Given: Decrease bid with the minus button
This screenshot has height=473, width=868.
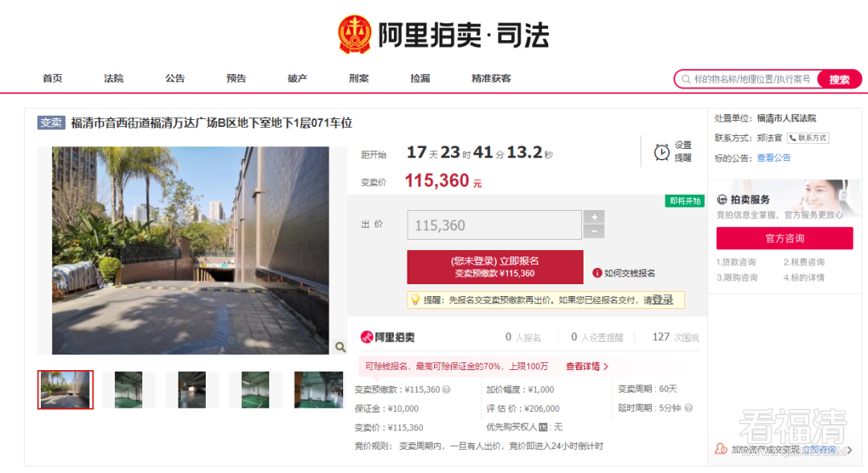Looking at the screenshot, I should point(594,232).
